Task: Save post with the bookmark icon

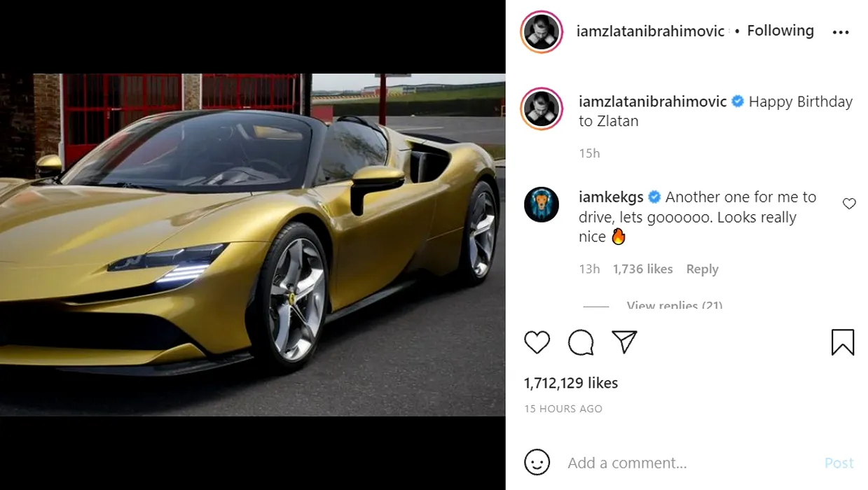Action: (843, 342)
